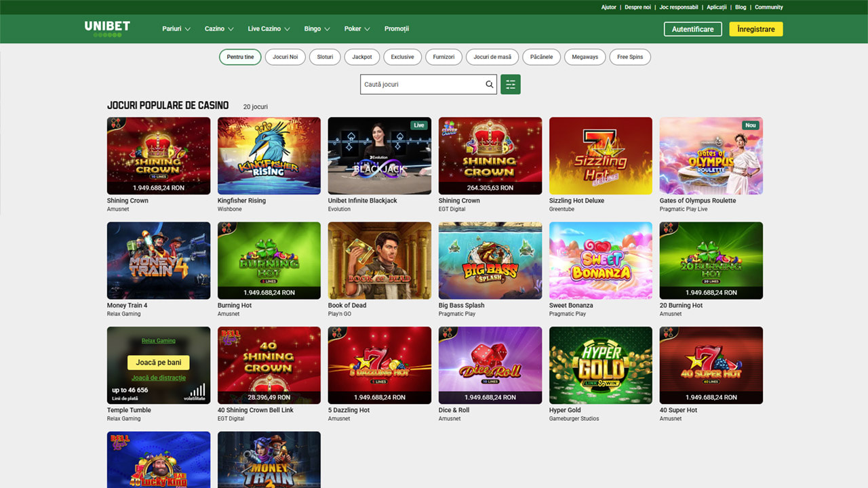This screenshot has height=488, width=868.
Task: Click the Autentificare button
Action: pos(693,29)
